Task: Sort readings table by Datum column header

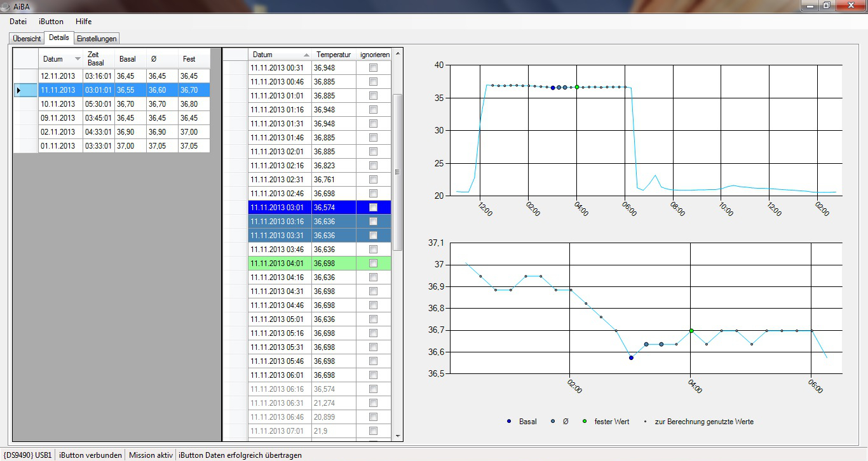Action: (281, 55)
